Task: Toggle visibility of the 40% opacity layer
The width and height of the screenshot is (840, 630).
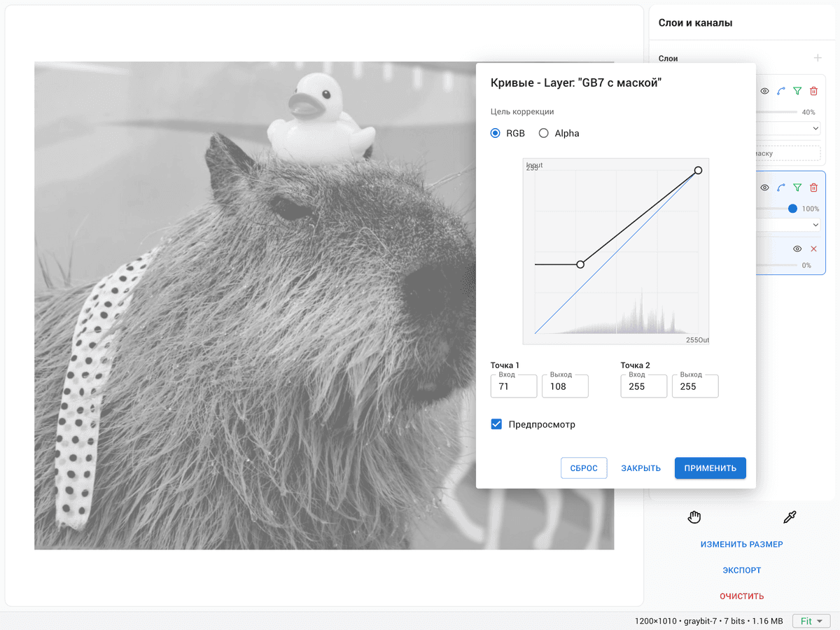Action: [x=765, y=91]
